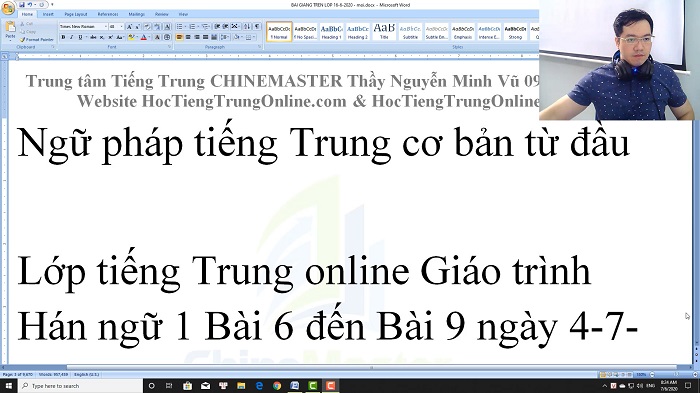Open the View tab
This screenshot has width=700, height=393.
point(183,14)
